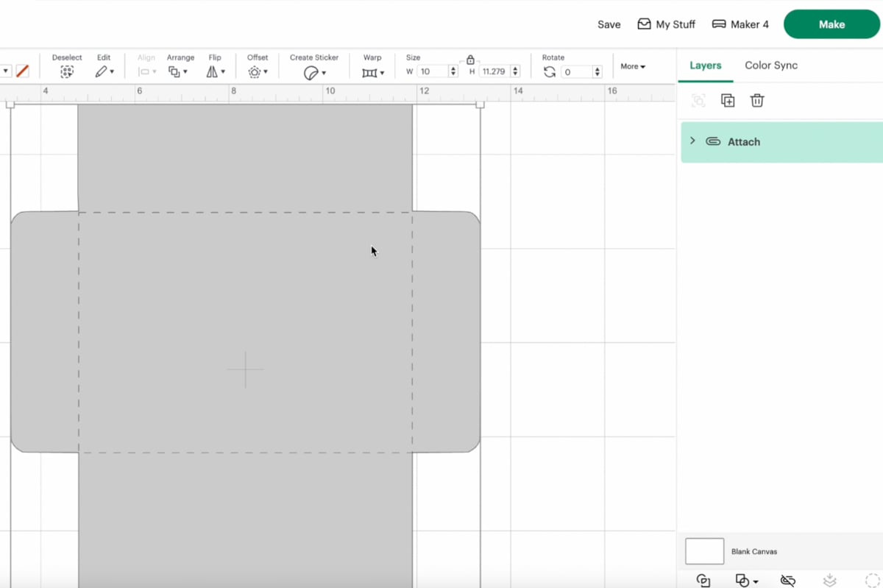Screen dimensions: 883x588
Task: Click the Blank Canvas color swatch
Action: click(703, 550)
